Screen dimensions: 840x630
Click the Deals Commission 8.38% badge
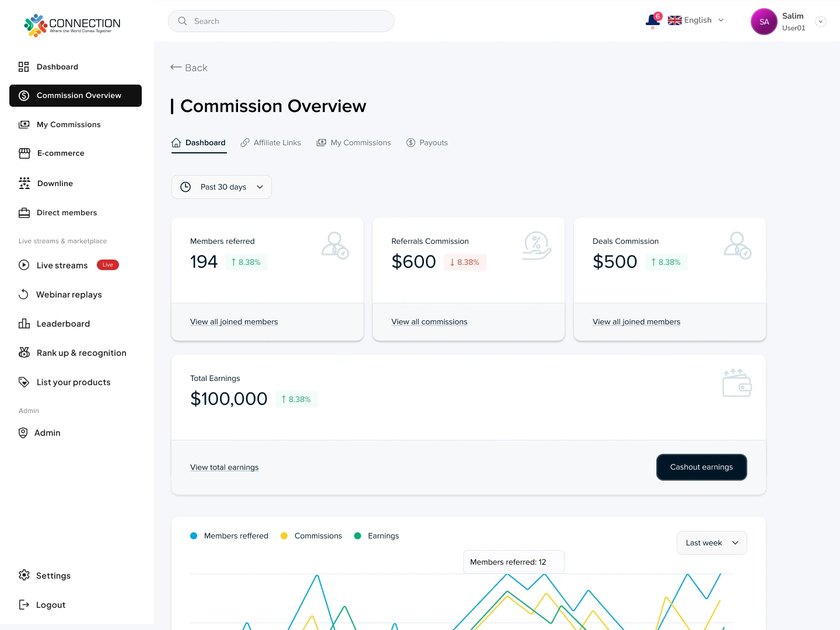tap(666, 262)
